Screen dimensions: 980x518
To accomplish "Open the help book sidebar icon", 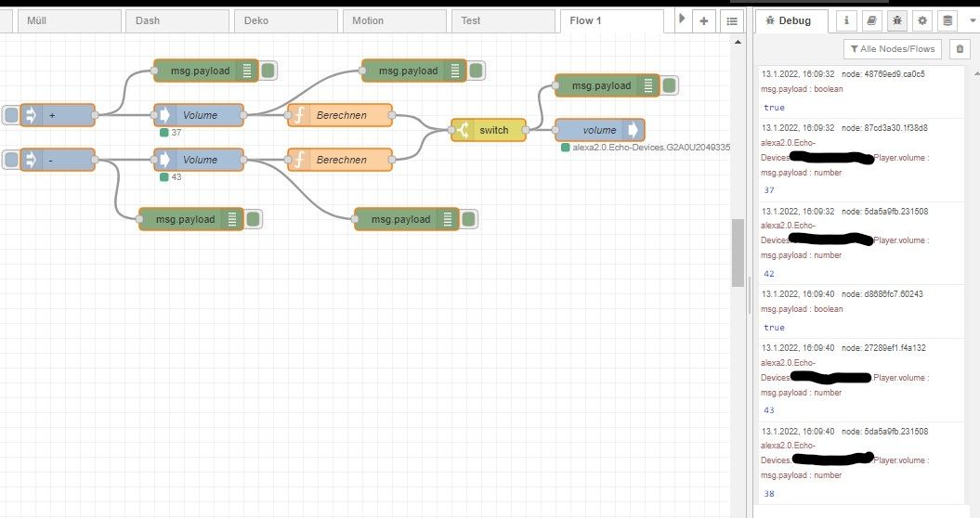I will (871, 20).
